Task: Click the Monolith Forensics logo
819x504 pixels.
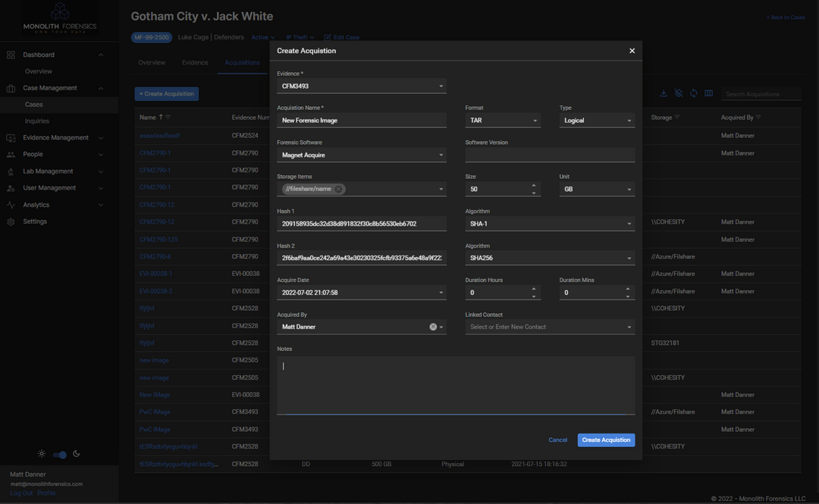Action: point(59,17)
